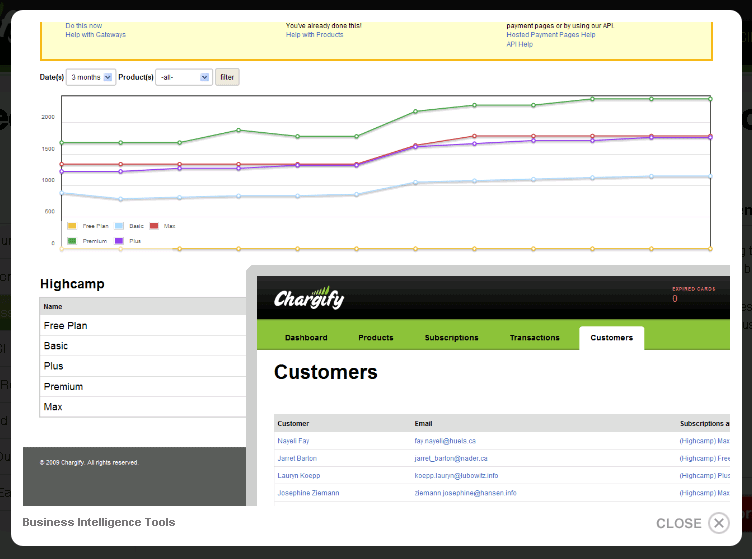The width and height of the screenshot is (752, 559).
Task: Select the Premium row in Highcamp table
Action: 143,386
